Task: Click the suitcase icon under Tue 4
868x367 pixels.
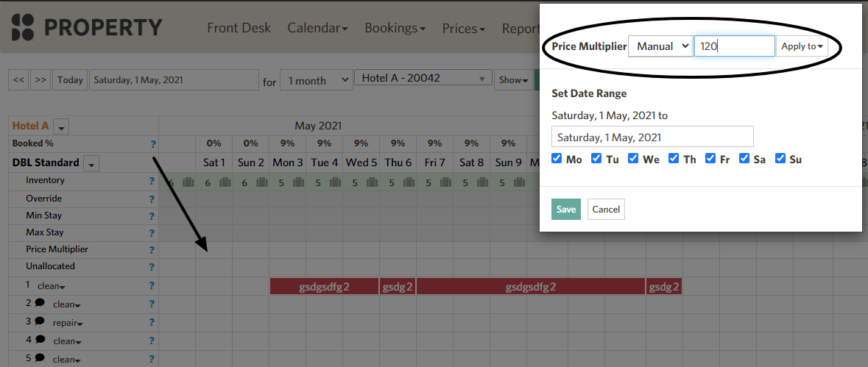Action: (x=336, y=182)
